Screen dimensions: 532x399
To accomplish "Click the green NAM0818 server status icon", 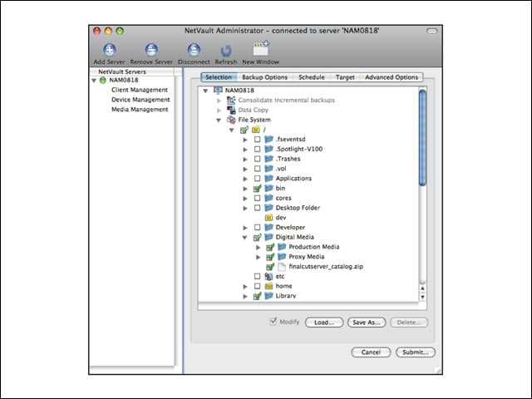I will [x=103, y=81].
